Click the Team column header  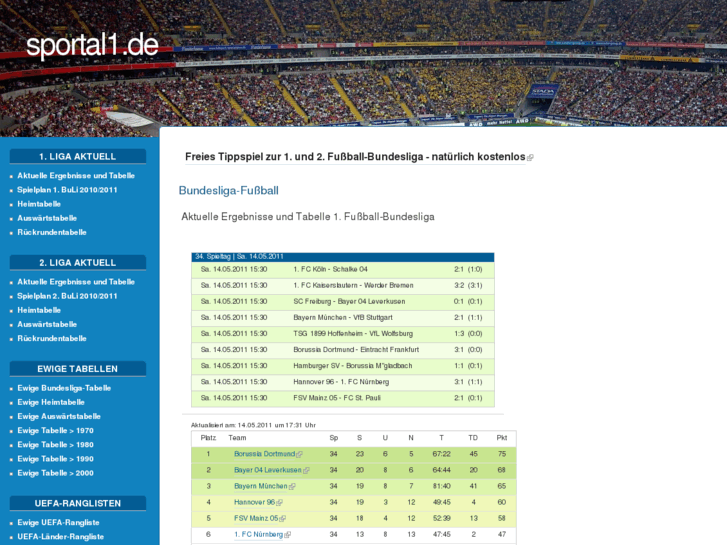pyautogui.click(x=237, y=438)
